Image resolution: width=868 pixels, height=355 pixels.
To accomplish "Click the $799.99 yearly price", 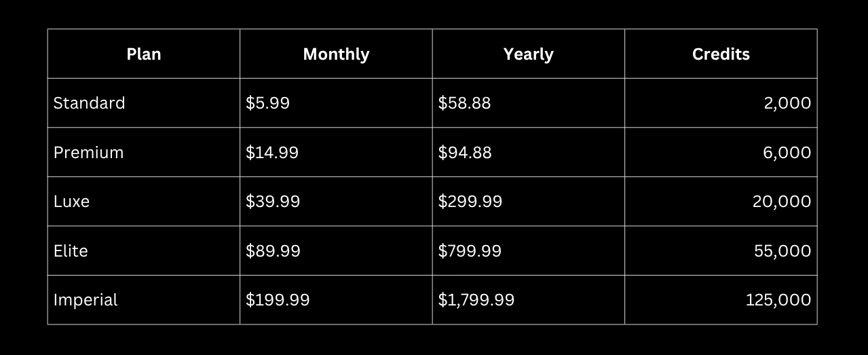I will pos(470,251).
